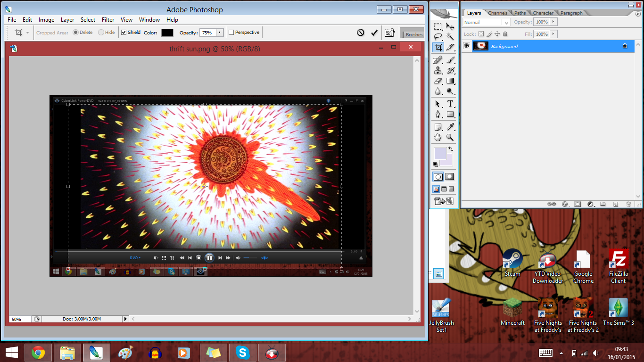Click the shield Color swatch
Screen dimensions: 644x362
[x=168, y=32]
